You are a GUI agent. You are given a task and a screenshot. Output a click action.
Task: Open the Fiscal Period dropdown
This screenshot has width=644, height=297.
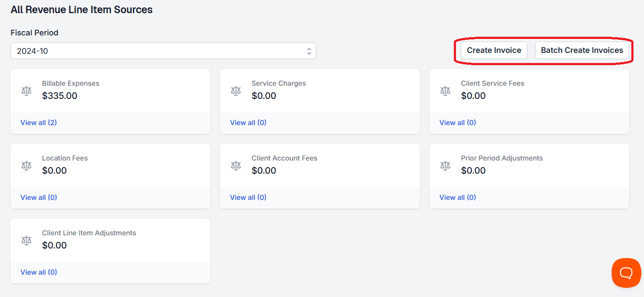pyautogui.click(x=163, y=51)
